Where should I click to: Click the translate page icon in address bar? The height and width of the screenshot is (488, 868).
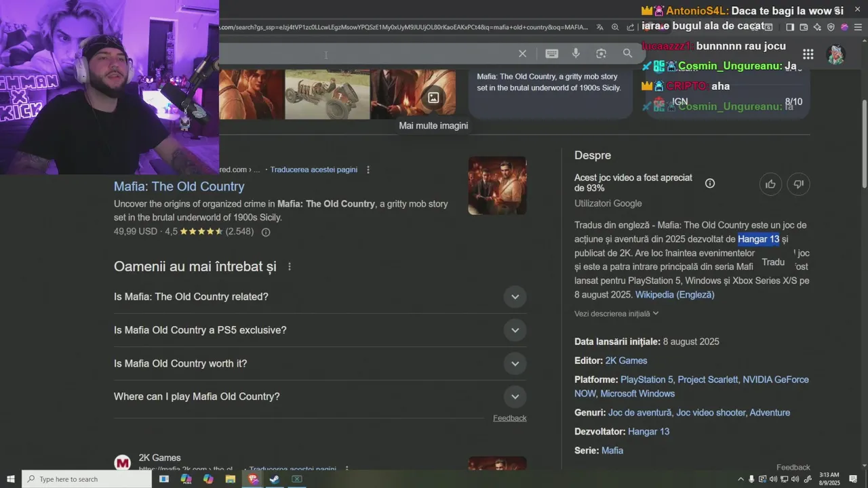(600, 27)
